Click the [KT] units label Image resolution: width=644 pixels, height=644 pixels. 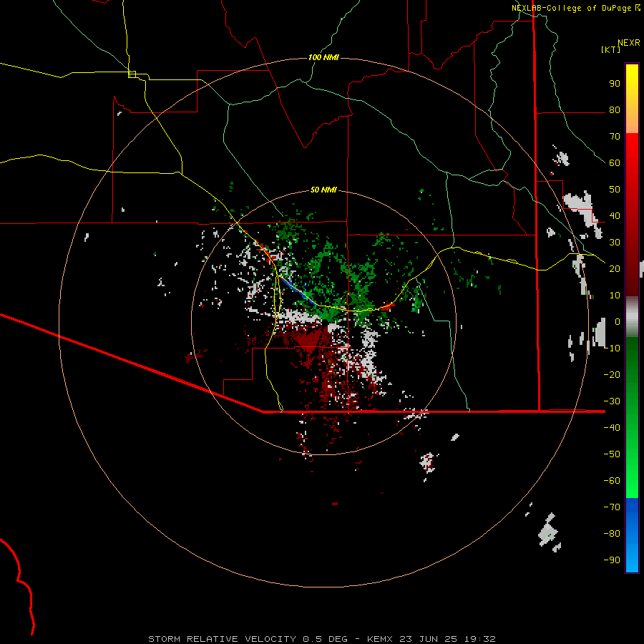(611, 49)
